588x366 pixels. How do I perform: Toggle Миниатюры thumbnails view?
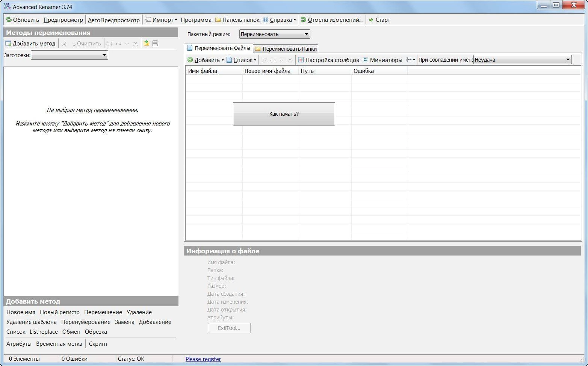[382, 60]
